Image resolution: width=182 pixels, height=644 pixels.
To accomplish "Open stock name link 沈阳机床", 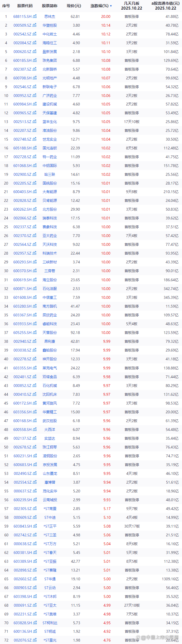I will pos(50,394).
